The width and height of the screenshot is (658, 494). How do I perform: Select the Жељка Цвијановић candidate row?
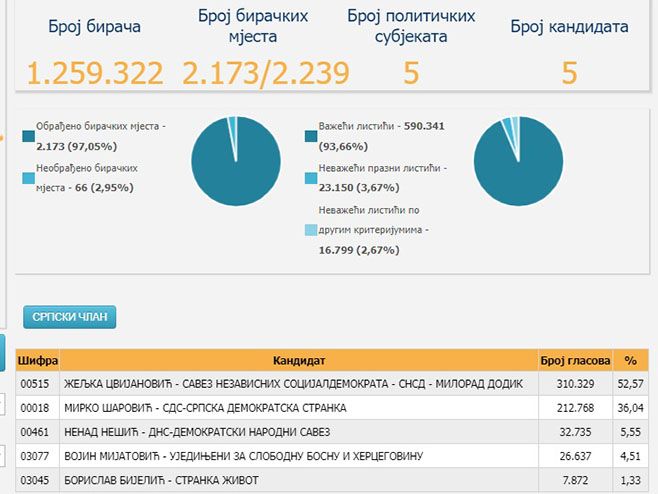tap(300, 384)
